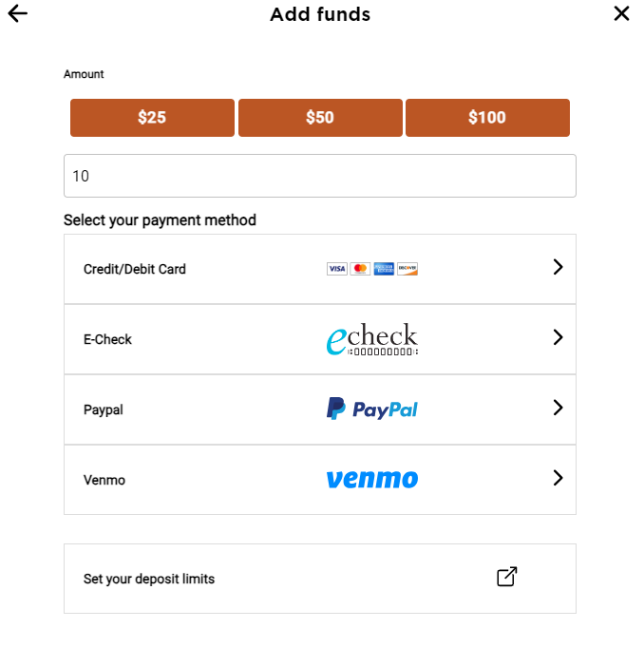Focus the amount input field showing 10
644x666 pixels.
pyautogui.click(x=320, y=176)
